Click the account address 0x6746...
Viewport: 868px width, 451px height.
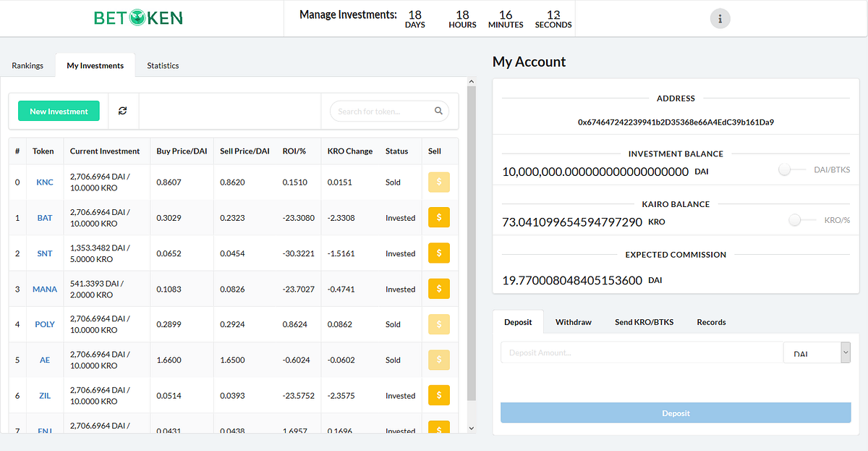click(676, 122)
